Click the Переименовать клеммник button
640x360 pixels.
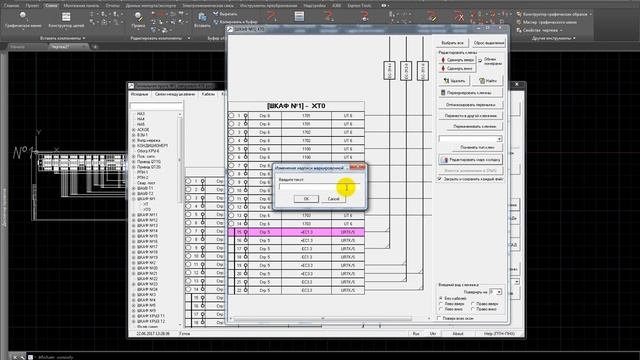pos(474,127)
